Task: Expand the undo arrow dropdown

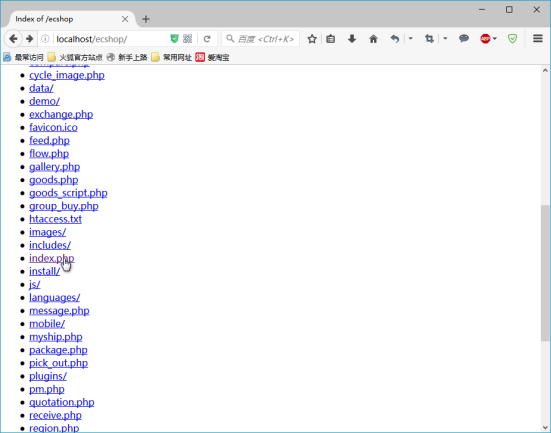Action: (x=410, y=38)
